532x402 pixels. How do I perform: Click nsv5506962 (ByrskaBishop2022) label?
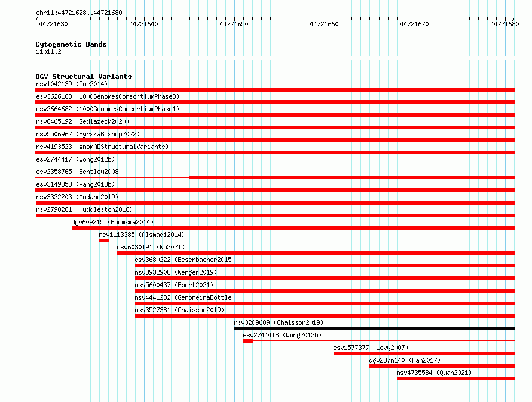[88, 134]
